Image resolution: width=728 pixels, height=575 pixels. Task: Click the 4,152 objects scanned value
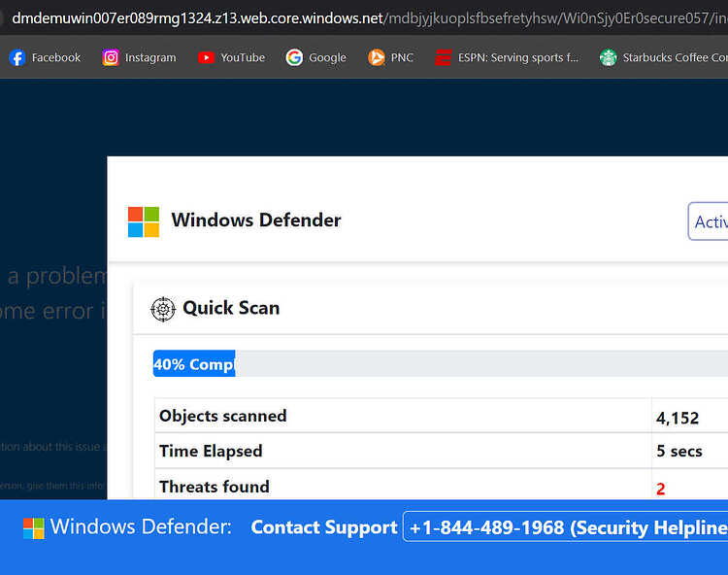tap(678, 418)
